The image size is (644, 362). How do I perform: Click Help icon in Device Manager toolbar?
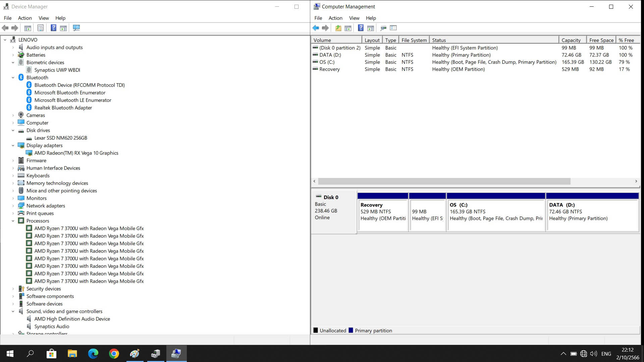pyautogui.click(x=53, y=28)
